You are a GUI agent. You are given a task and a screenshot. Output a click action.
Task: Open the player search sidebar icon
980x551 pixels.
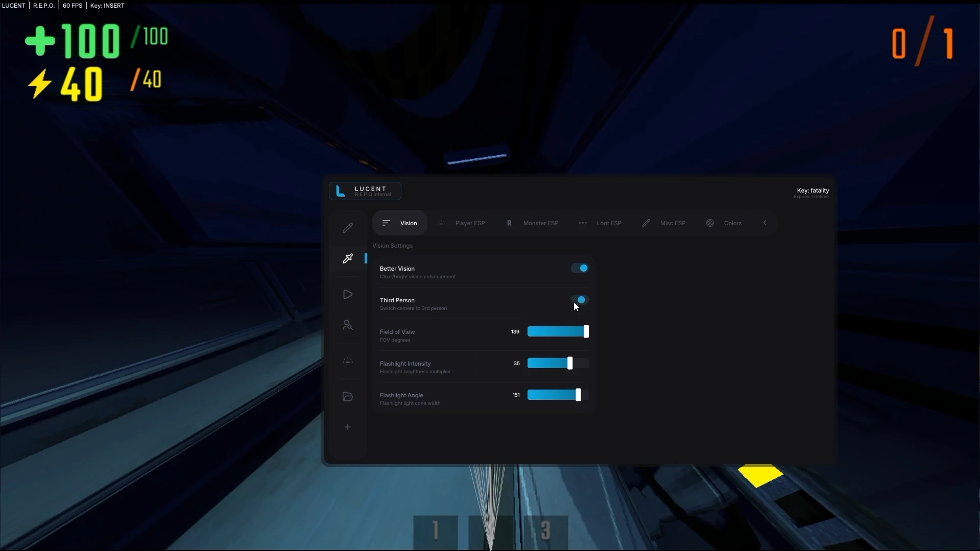click(348, 325)
